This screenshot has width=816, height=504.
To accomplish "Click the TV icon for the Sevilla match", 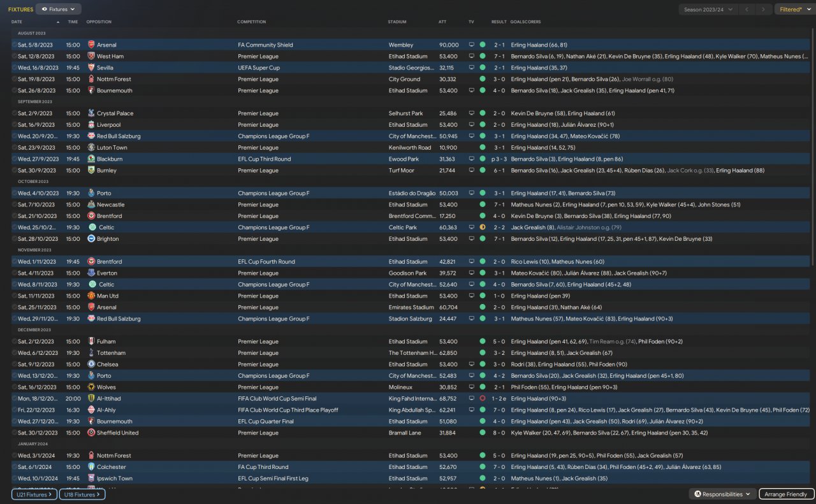I will pyautogui.click(x=472, y=68).
